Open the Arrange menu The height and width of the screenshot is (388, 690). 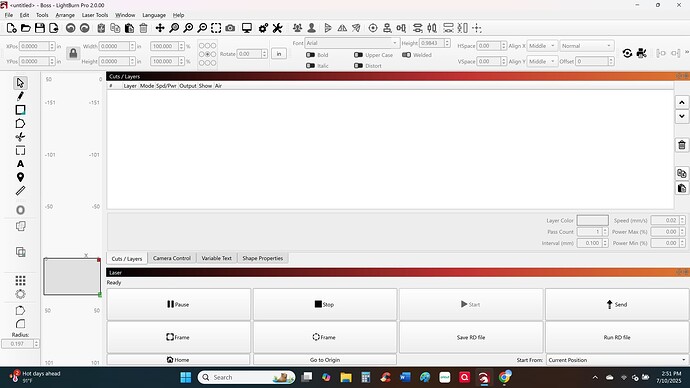pyautogui.click(x=65, y=15)
